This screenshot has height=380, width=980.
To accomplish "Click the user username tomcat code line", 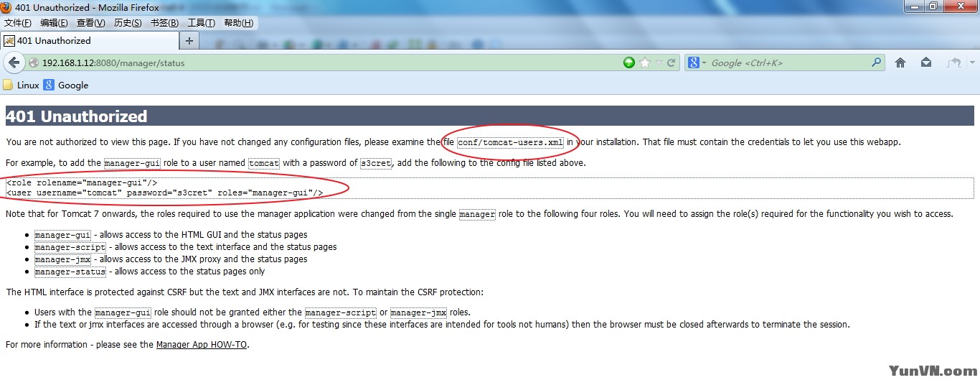I will 164,193.
